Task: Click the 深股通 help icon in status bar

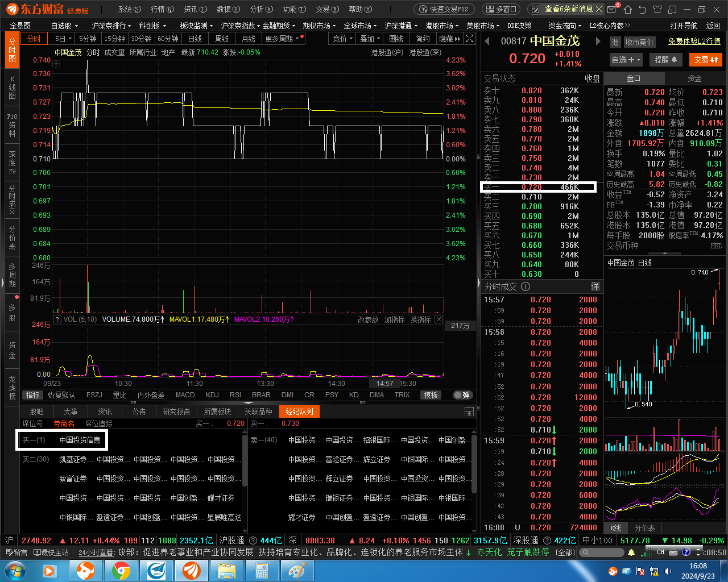Action: coord(548,541)
